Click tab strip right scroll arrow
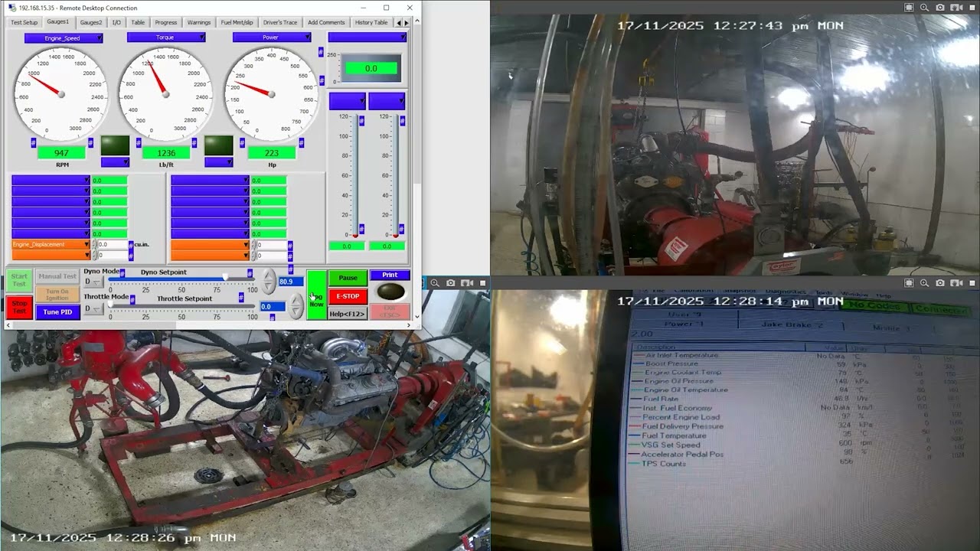980x551 pixels. pyautogui.click(x=406, y=23)
